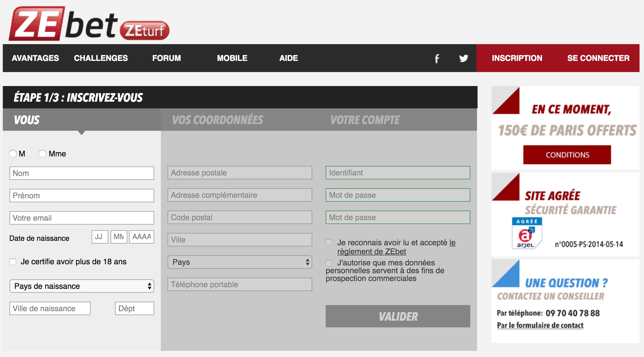Switch to the VOTRE COMPTE tab
The height and width of the screenshot is (357, 644).
pos(398,120)
